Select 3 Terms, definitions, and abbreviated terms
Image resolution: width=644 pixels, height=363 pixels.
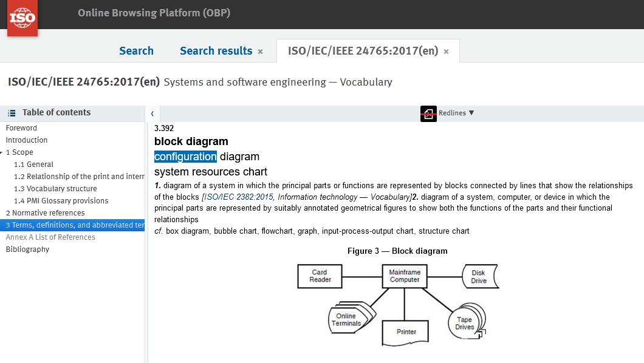[x=72, y=225]
